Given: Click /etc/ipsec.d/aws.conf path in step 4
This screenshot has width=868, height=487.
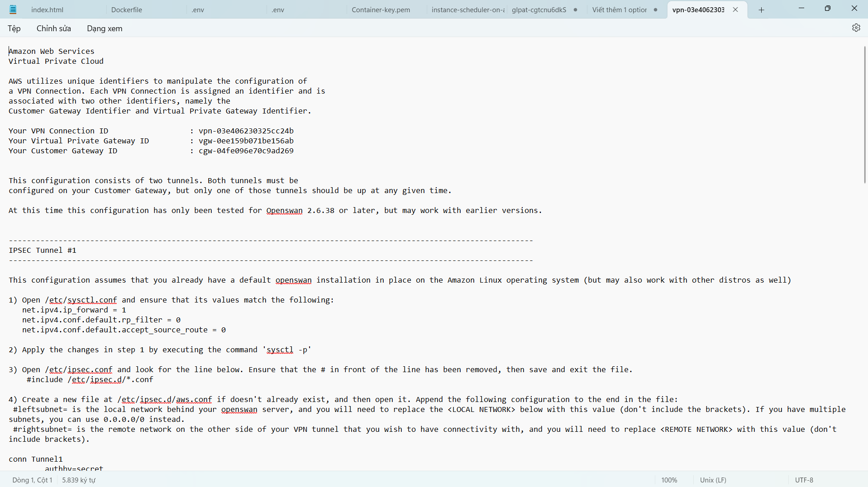Looking at the screenshot, I should coord(165,399).
